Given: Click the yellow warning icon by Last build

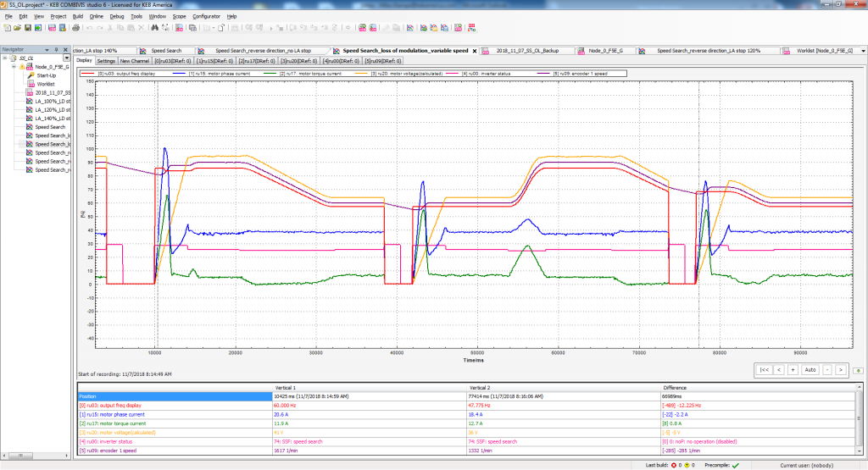Looking at the screenshot, I should (x=687, y=465).
